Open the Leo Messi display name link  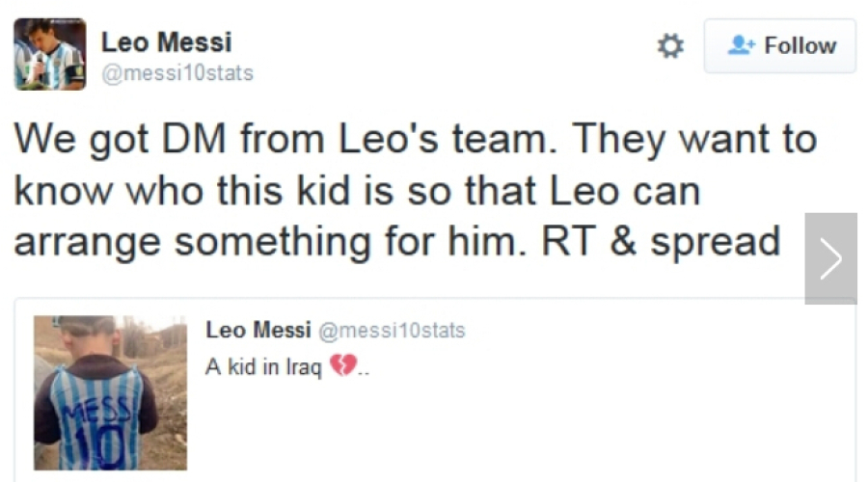(166, 42)
